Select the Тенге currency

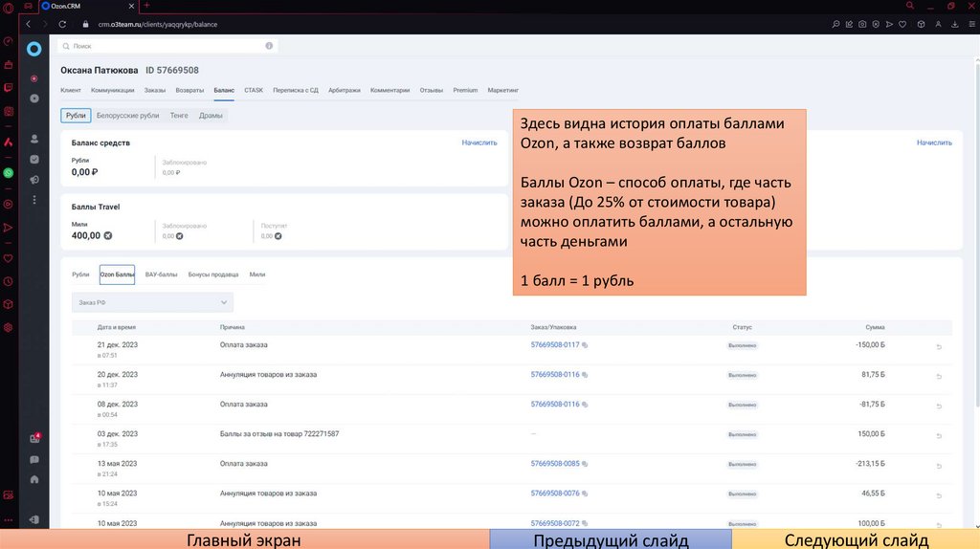[179, 116]
